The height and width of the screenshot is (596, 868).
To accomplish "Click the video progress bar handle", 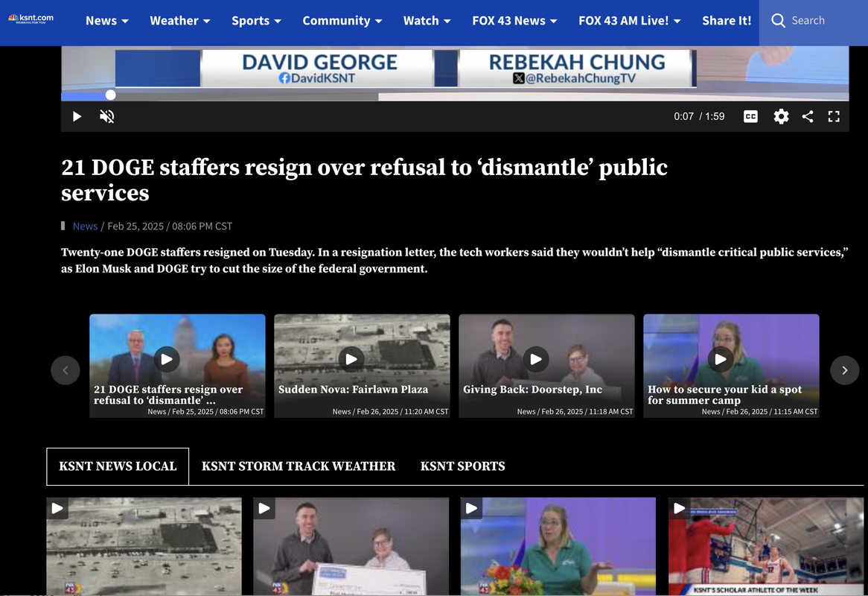I will point(111,95).
